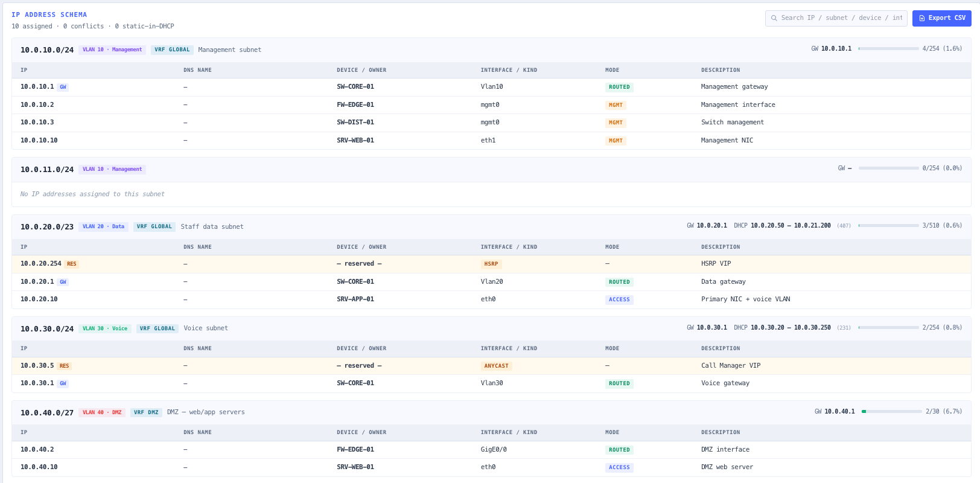Select IP address 10.0.10.10
This screenshot has height=483, width=980.
pos(39,141)
